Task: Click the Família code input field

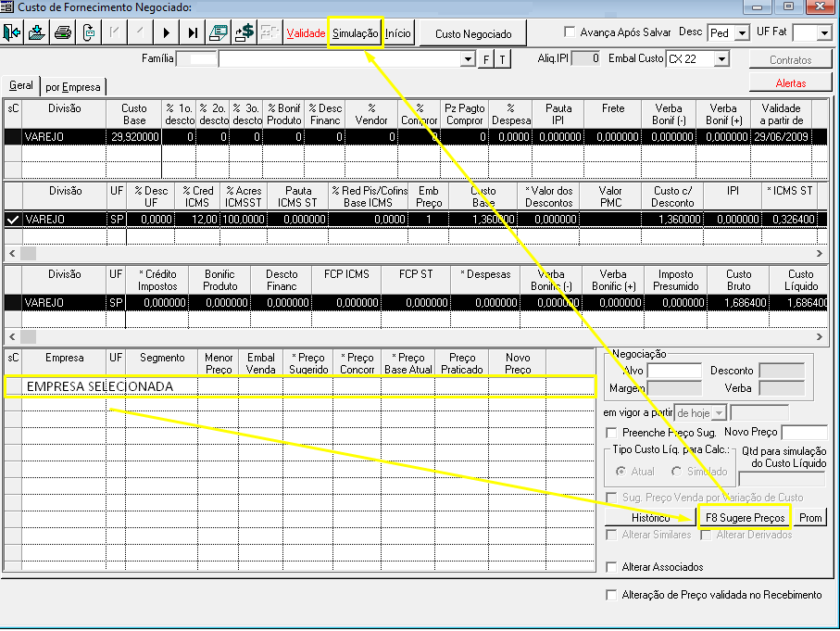Action: point(196,59)
